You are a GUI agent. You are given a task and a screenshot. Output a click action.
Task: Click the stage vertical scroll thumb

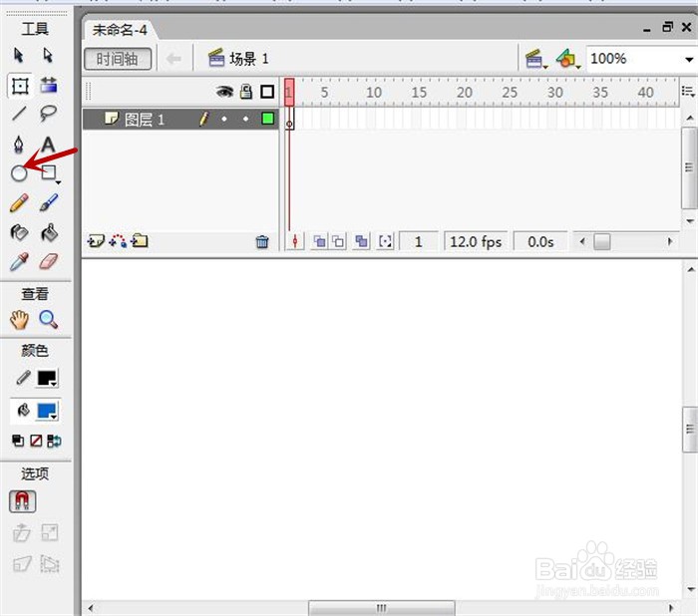tap(690, 429)
